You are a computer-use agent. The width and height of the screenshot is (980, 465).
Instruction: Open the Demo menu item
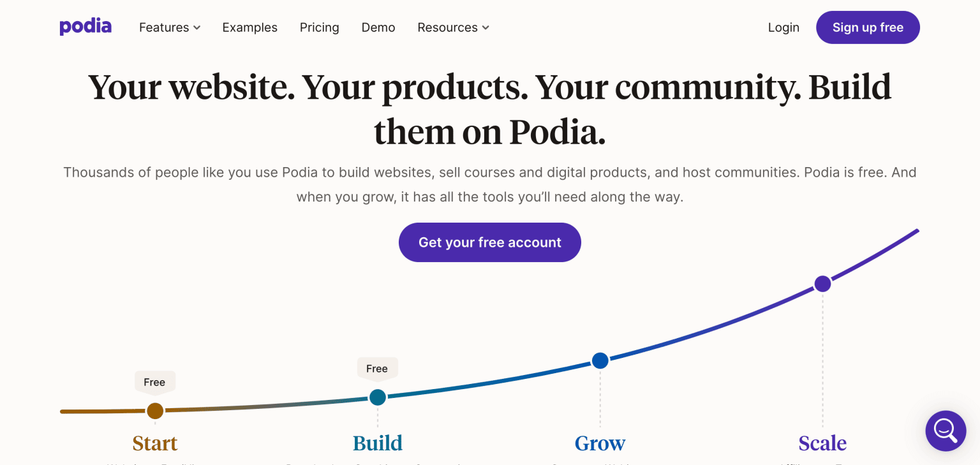tap(378, 27)
